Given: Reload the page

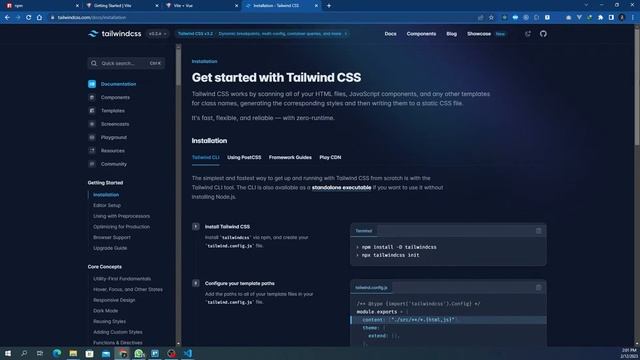Looking at the screenshot, I should coord(29,18).
